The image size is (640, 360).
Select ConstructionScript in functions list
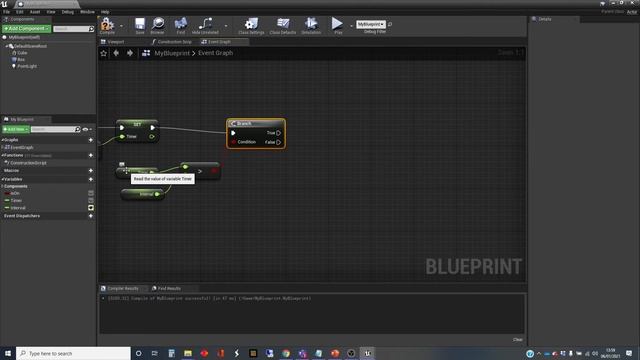pos(28,163)
